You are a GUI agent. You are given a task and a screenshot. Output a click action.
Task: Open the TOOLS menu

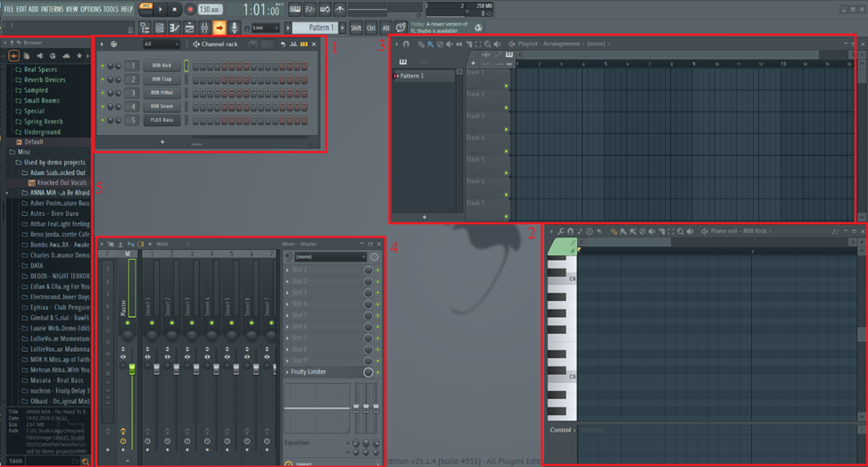click(111, 9)
